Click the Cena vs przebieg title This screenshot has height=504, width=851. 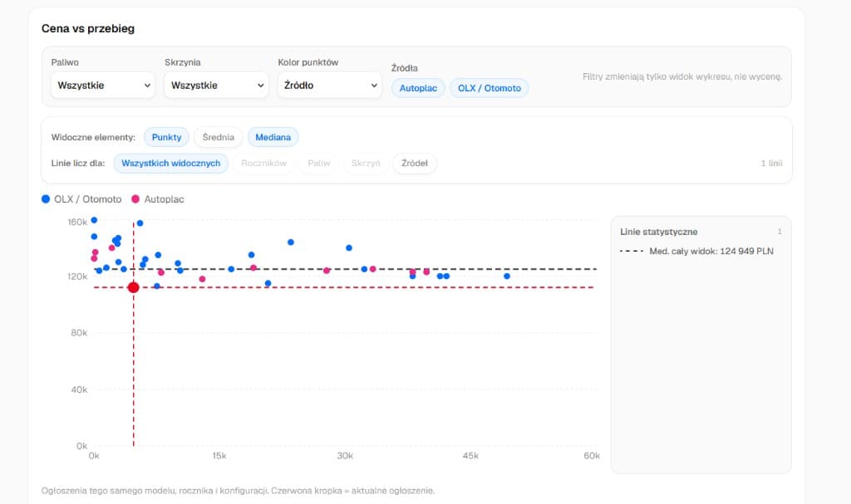coord(88,29)
